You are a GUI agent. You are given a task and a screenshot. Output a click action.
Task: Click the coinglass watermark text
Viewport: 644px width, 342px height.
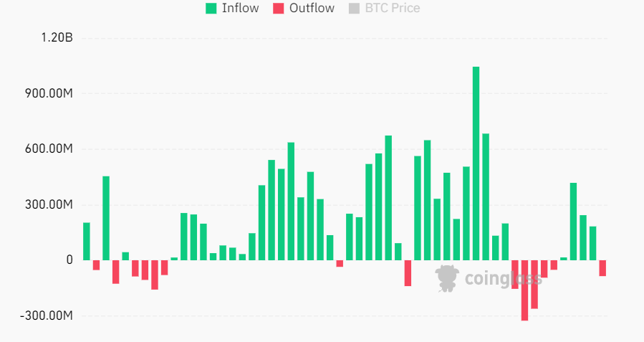(503, 278)
